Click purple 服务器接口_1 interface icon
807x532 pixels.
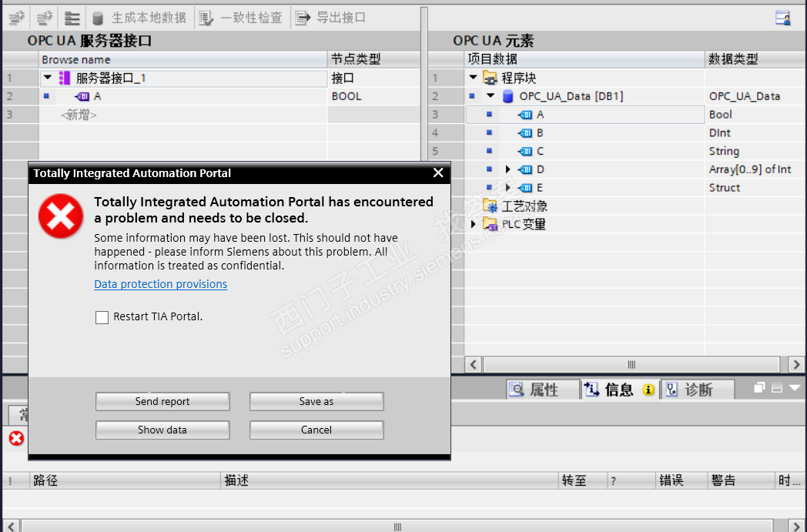pos(65,79)
